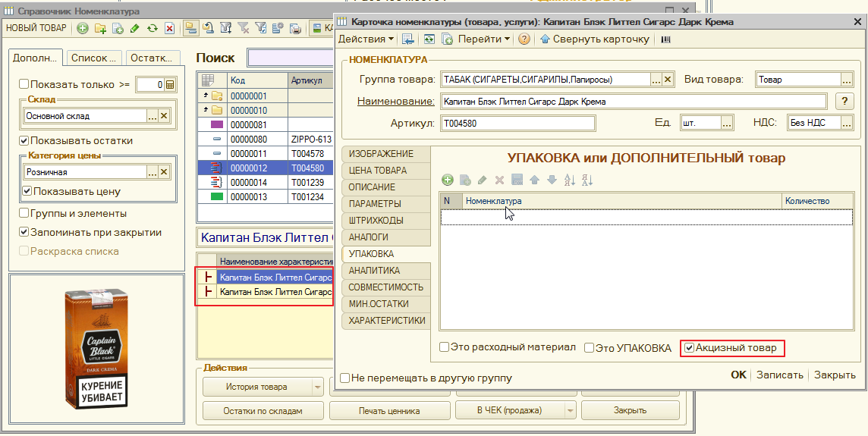Click the Captain Black product image thumbnail
The height and width of the screenshot is (436, 868).
(x=96, y=350)
